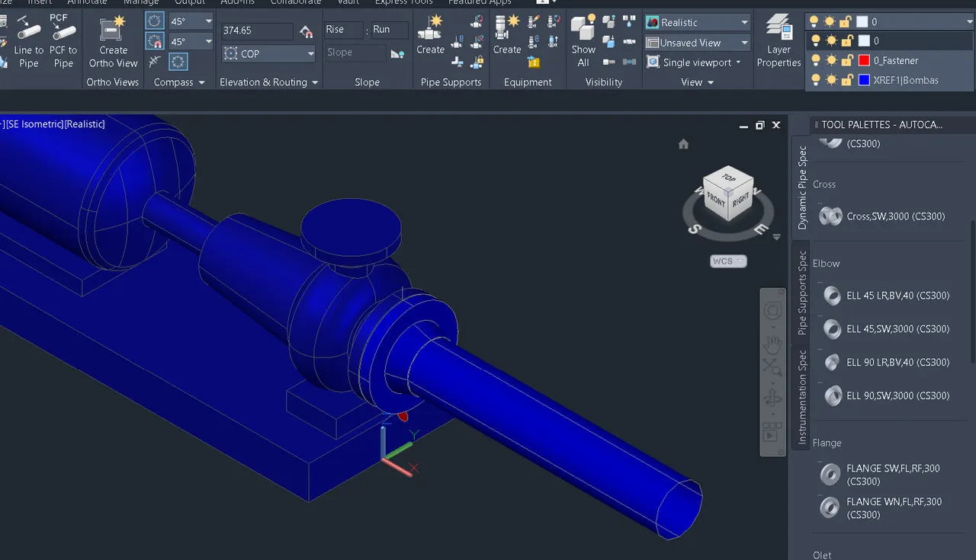Viewport: 976px width, 560px height.
Task: Open Layer Properties manager
Action: coord(779,42)
